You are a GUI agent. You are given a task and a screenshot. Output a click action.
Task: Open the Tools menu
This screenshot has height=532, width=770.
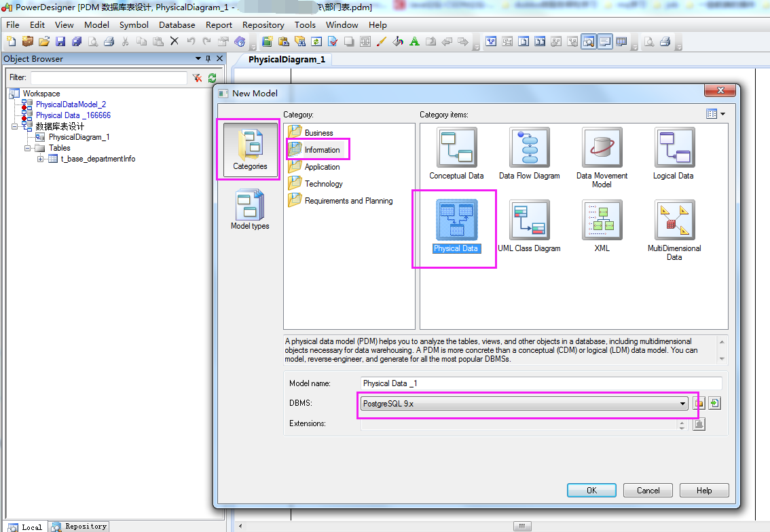click(305, 25)
